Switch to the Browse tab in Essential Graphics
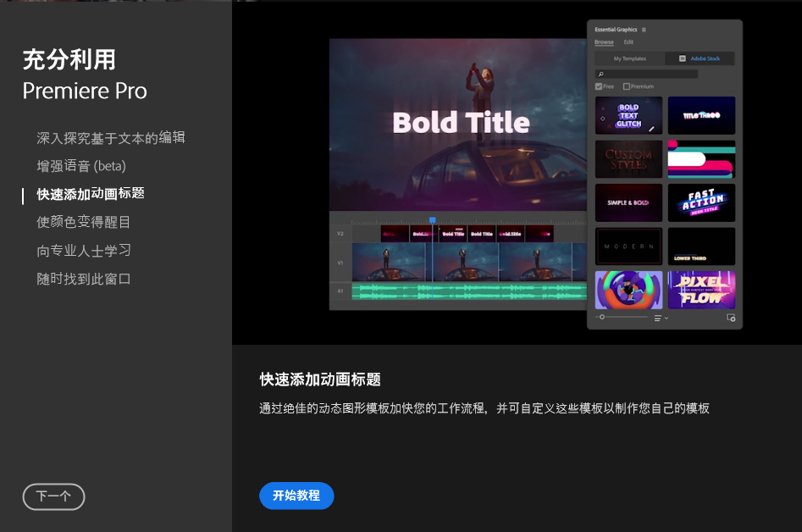Viewport: 802px width, 532px height. pyautogui.click(x=604, y=42)
